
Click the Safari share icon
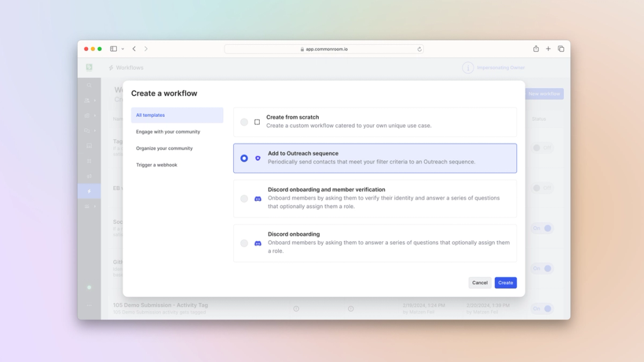click(x=536, y=49)
